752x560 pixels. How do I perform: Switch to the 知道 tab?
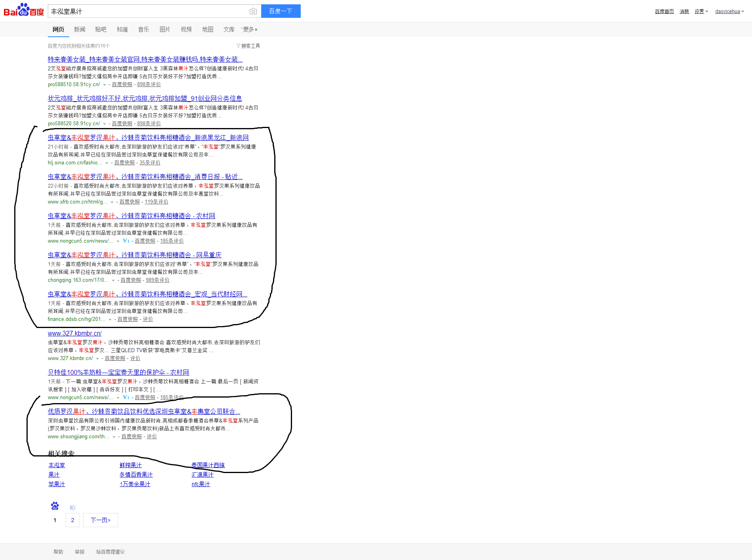coord(123,29)
